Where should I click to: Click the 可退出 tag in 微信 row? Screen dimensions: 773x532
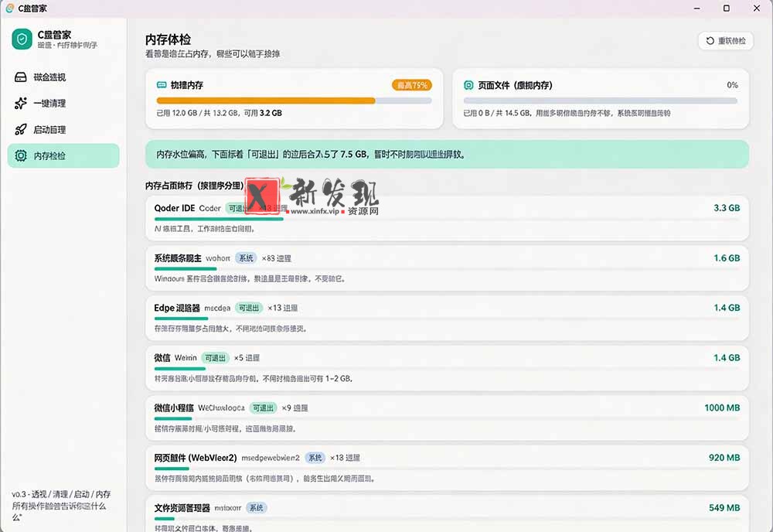215,358
